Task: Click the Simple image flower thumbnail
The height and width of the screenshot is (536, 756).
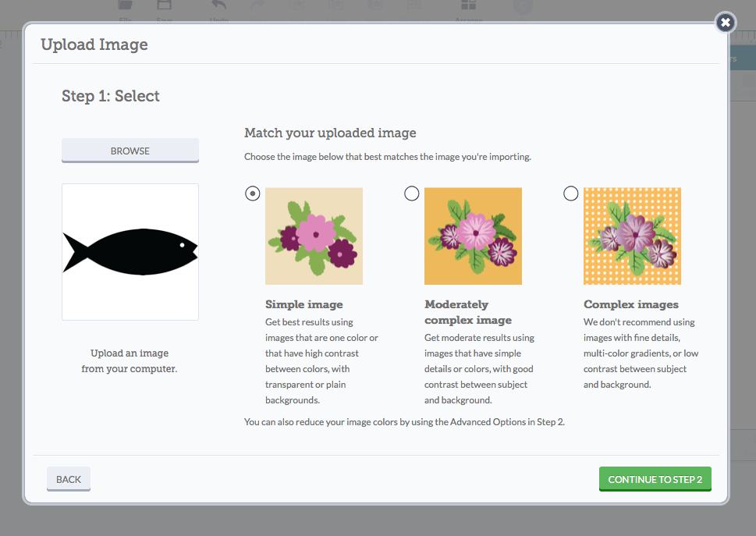Action: pos(314,236)
